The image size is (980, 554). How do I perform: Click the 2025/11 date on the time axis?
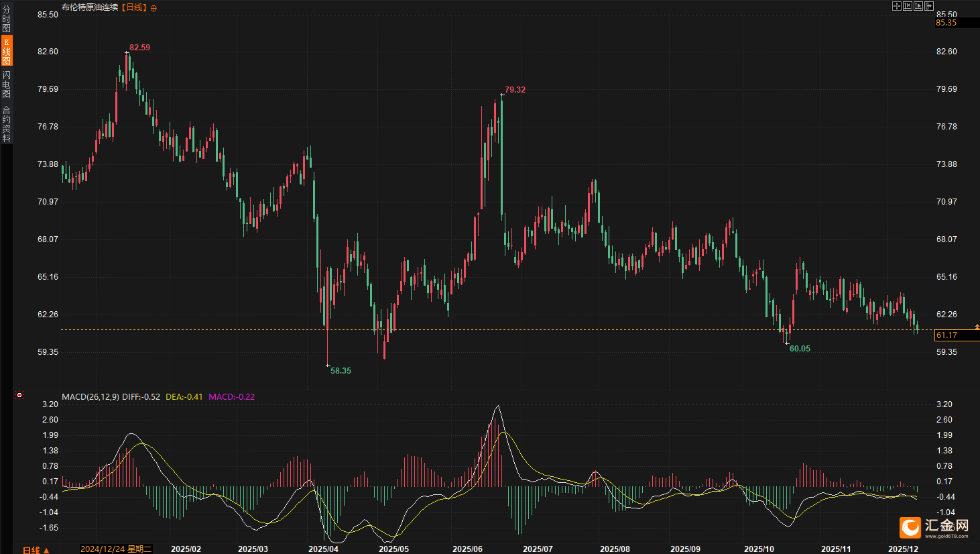(x=836, y=549)
